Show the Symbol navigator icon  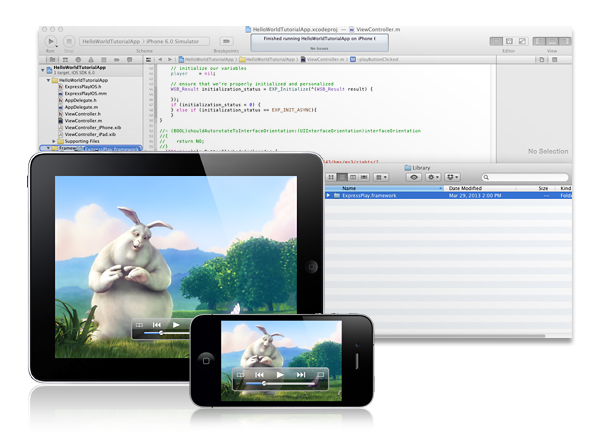click(65, 60)
